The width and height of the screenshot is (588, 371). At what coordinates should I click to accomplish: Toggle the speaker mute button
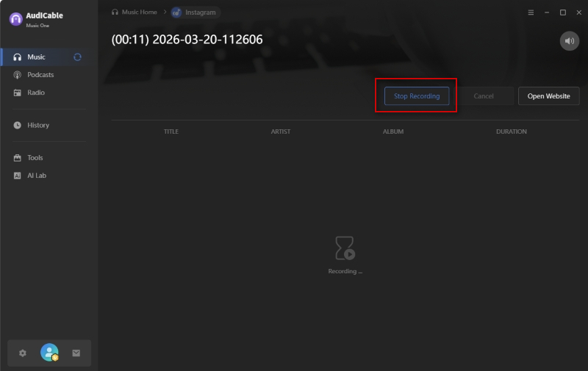click(569, 41)
